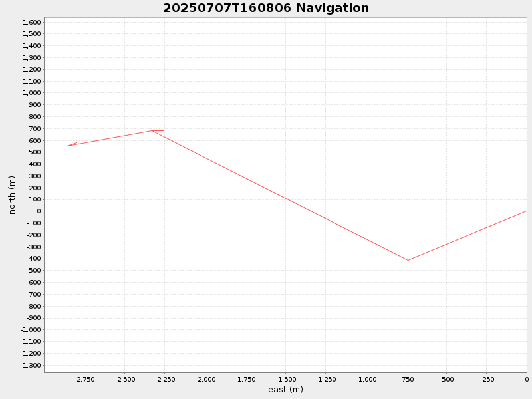
Task: Click the 'east (m)' axis label
Action: [285, 390]
